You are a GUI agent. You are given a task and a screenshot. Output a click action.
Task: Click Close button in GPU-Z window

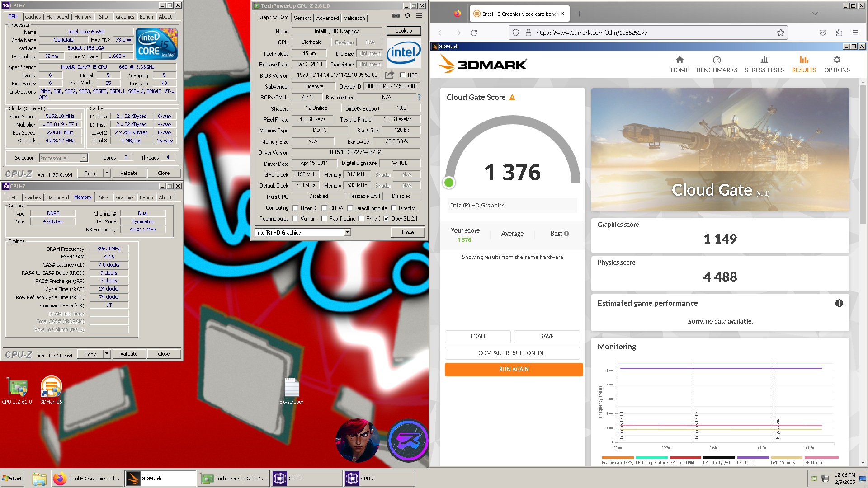(x=408, y=232)
